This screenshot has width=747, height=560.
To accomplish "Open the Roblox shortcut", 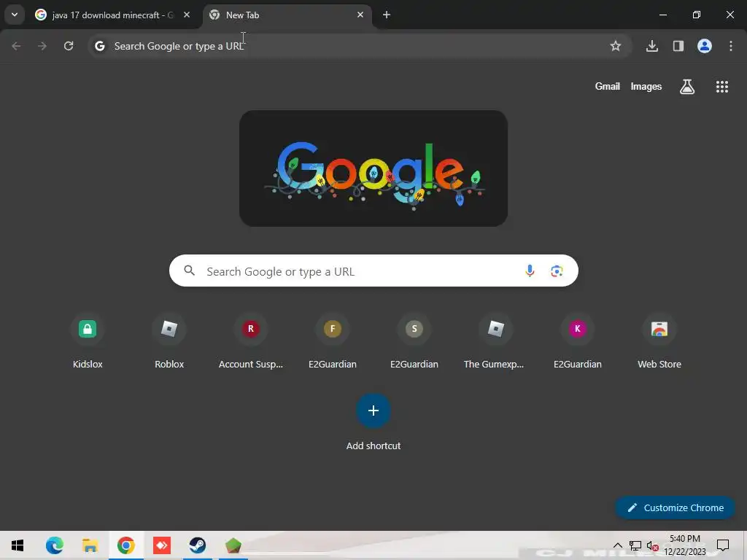I will tap(169, 341).
